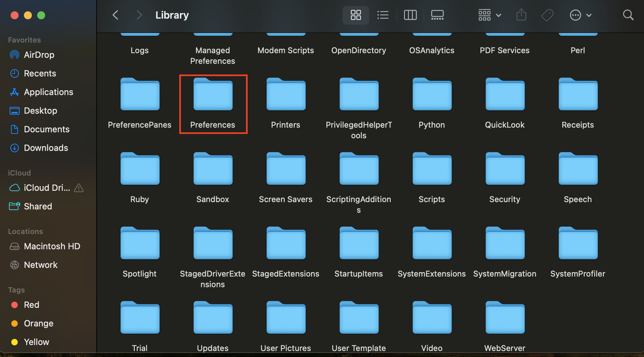
Task: Switch to list view
Action: coord(383,15)
